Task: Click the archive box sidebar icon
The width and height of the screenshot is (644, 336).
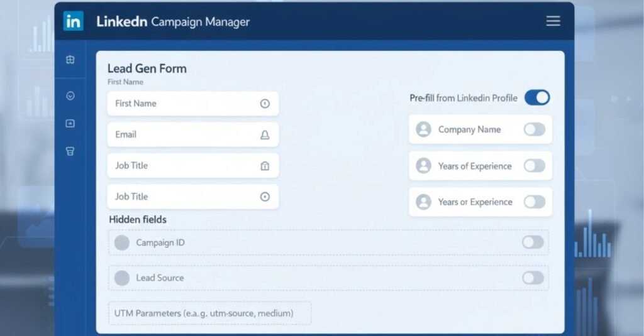Action: coord(70,151)
